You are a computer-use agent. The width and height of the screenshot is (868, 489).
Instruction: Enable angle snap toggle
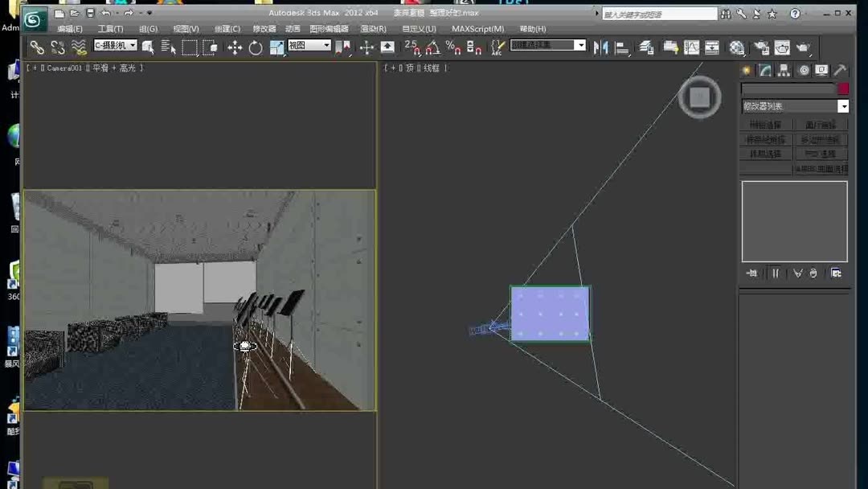431,47
